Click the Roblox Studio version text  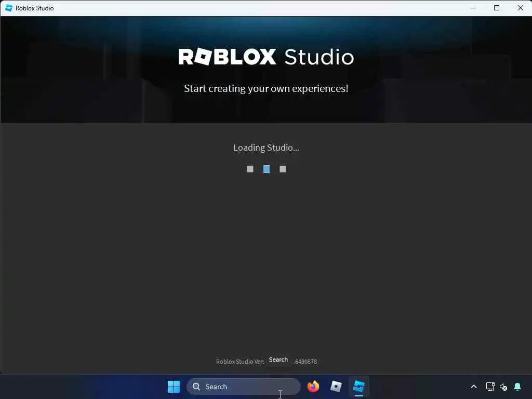click(x=267, y=362)
